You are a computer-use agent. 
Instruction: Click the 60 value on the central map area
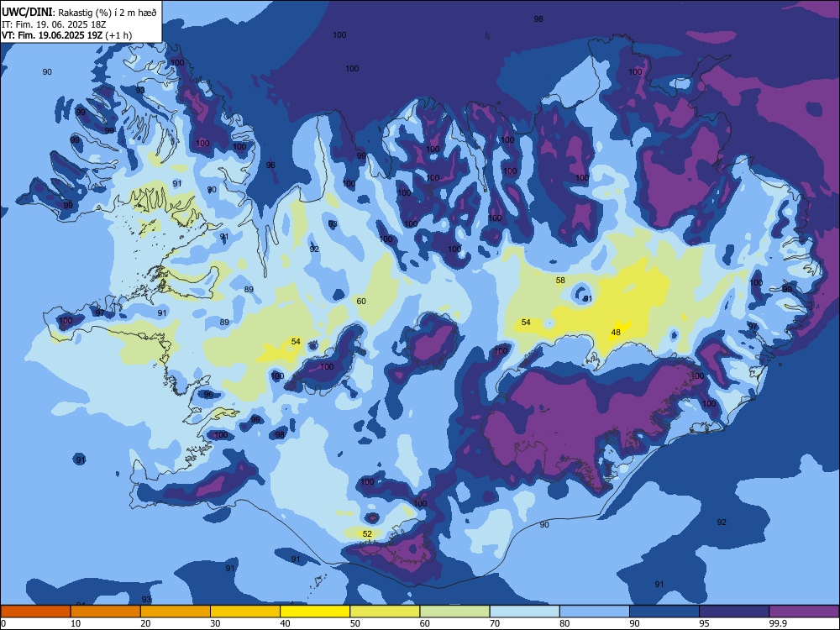pyautogui.click(x=361, y=301)
